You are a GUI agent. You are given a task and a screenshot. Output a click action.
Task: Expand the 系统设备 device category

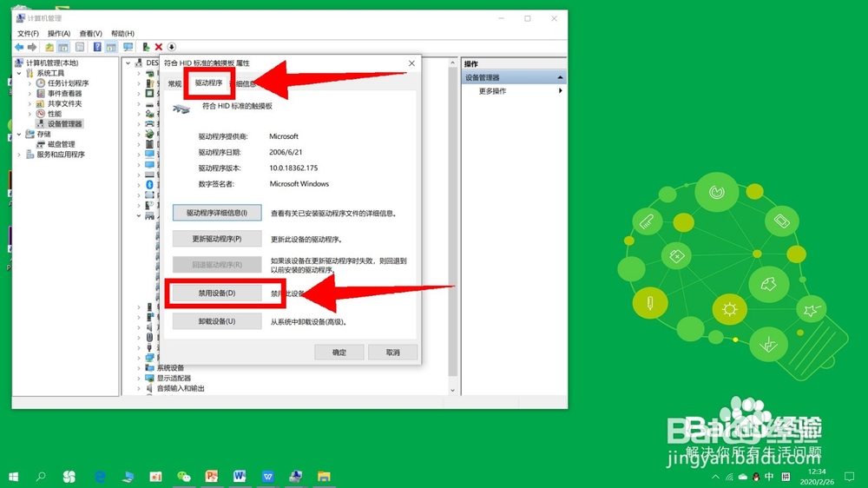pos(139,368)
